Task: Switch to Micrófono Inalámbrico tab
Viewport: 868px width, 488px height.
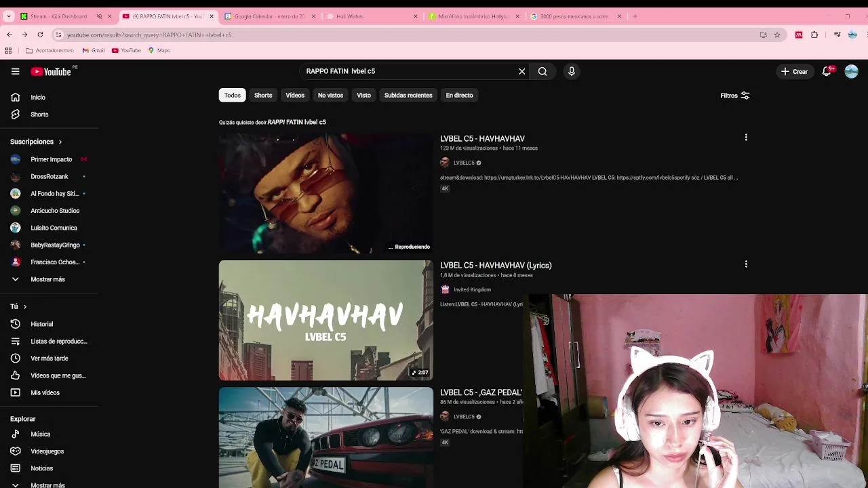Action: 473,16
